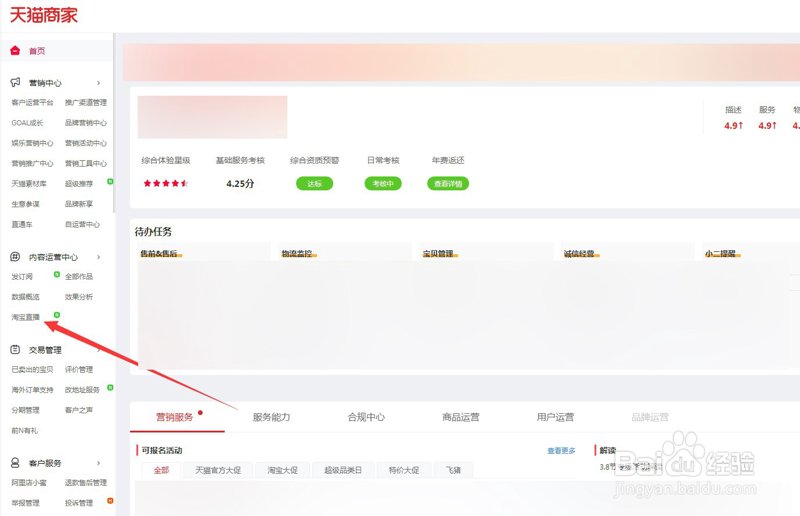Viewport: 800px width, 516px height.
Task: Click the green badge next to 超级推荐
Action: tap(110, 181)
